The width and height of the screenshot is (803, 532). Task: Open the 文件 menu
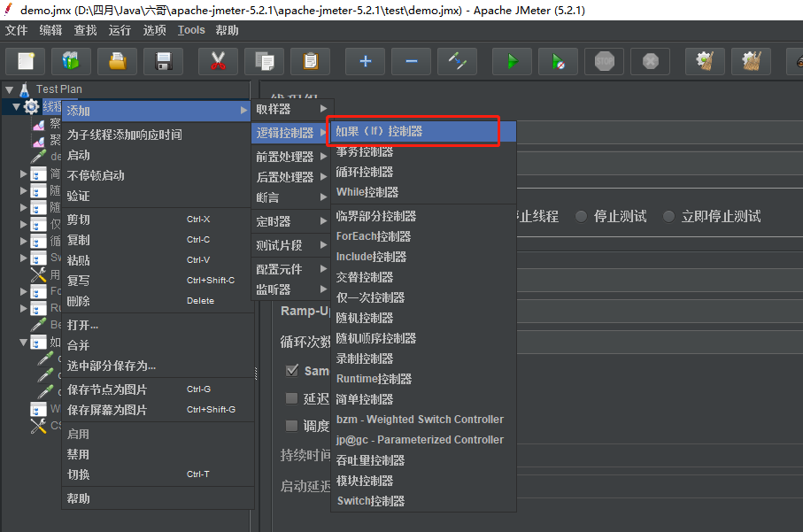click(x=17, y=30)
